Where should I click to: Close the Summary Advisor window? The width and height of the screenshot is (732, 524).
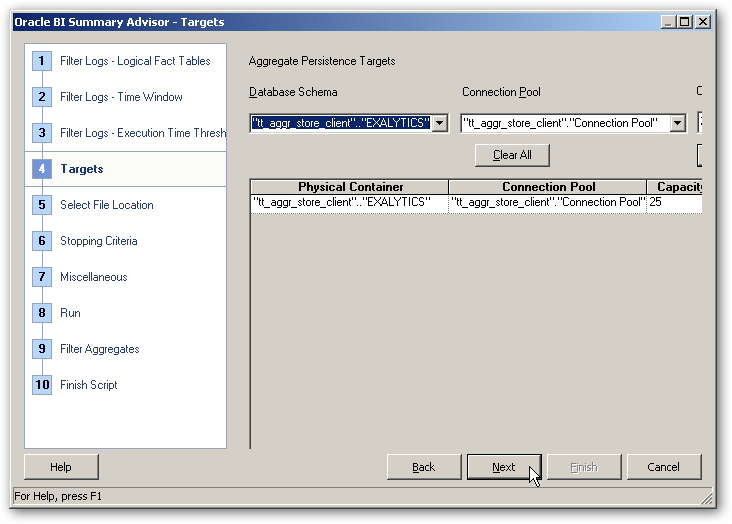point(703,22)
